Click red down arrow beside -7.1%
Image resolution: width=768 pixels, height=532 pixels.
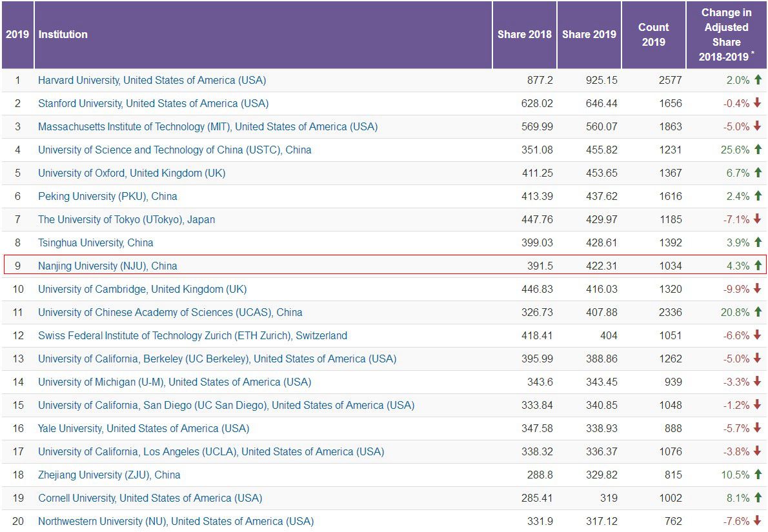click(x=758, y=219)
